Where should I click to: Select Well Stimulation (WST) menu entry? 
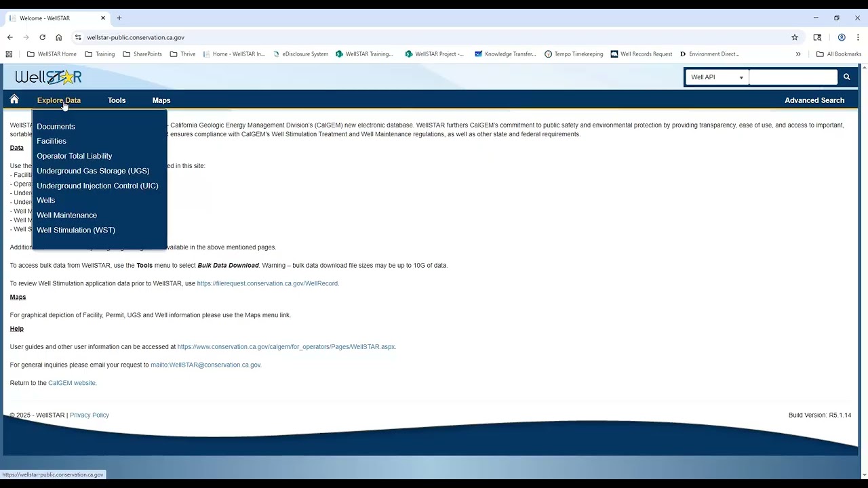point(76,230)
